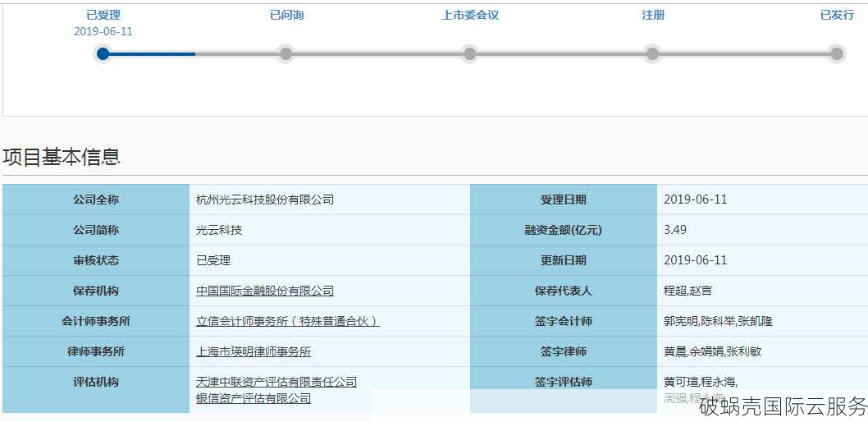
Task: Click the 保荐机构 header cell
Action: [x=96, y=291]
